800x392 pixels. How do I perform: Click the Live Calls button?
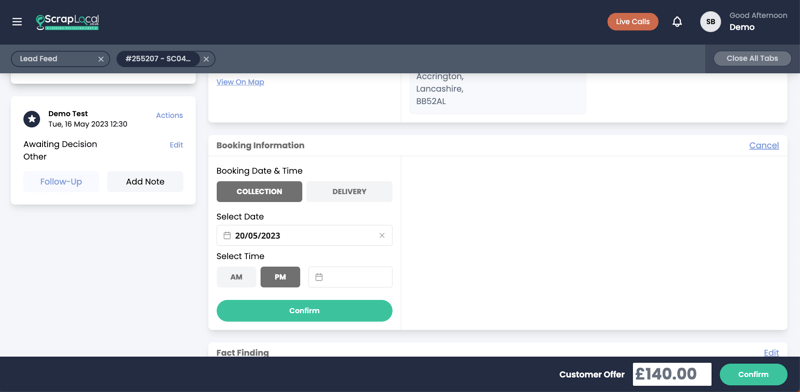coord(633,22)
